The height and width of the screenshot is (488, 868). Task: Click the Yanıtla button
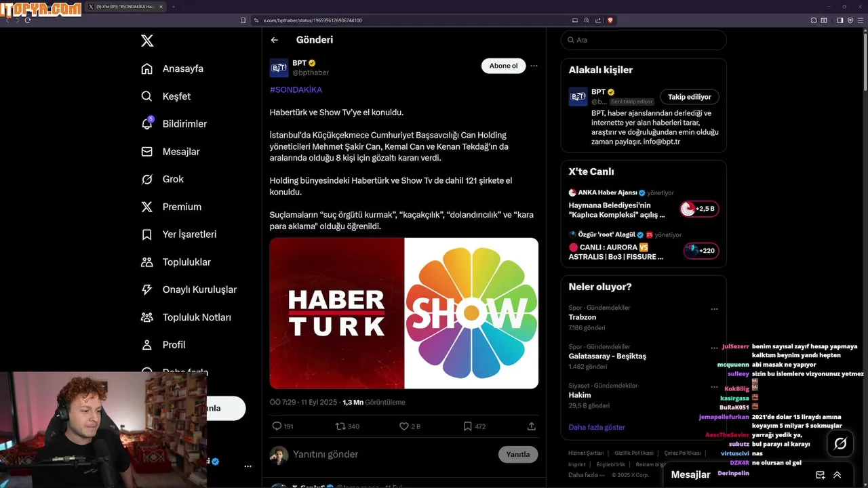pyautogui.click(x=518, y=454)
